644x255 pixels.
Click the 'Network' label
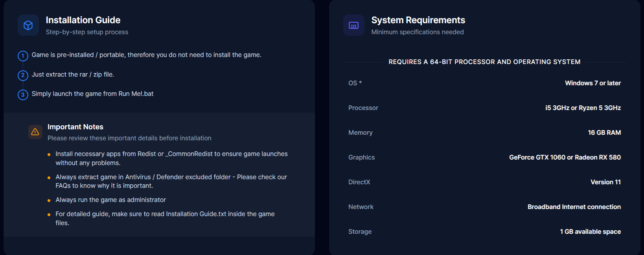[x=361, y=207]
